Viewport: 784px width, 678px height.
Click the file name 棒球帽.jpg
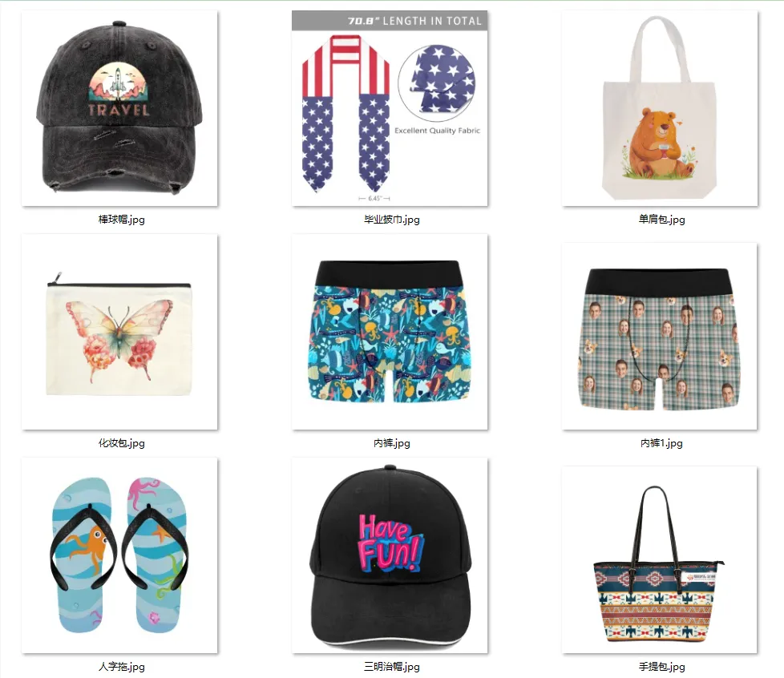(122, 220)
